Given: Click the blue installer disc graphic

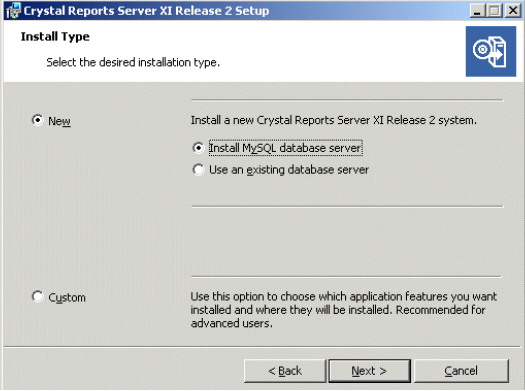Looking at the screenshot, I should [491, 52].
